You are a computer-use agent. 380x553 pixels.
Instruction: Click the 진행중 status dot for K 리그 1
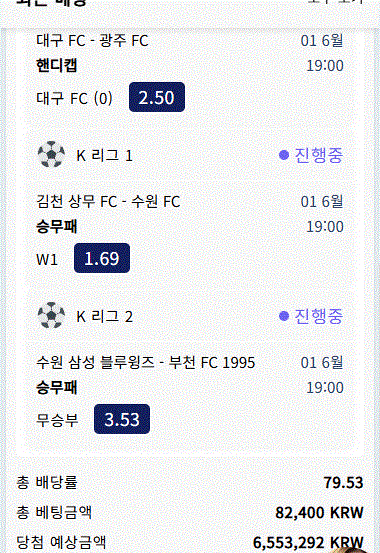click(284, 155)
